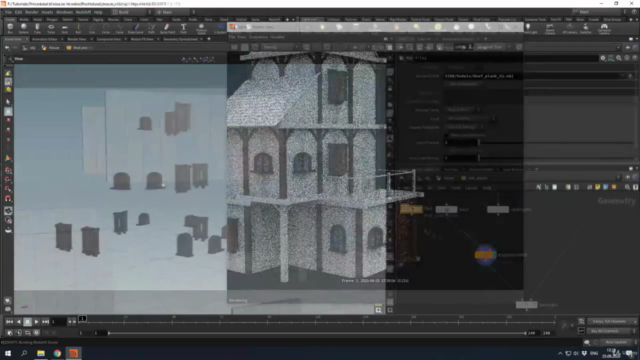Click the render view zoom icon

(378, 310)
